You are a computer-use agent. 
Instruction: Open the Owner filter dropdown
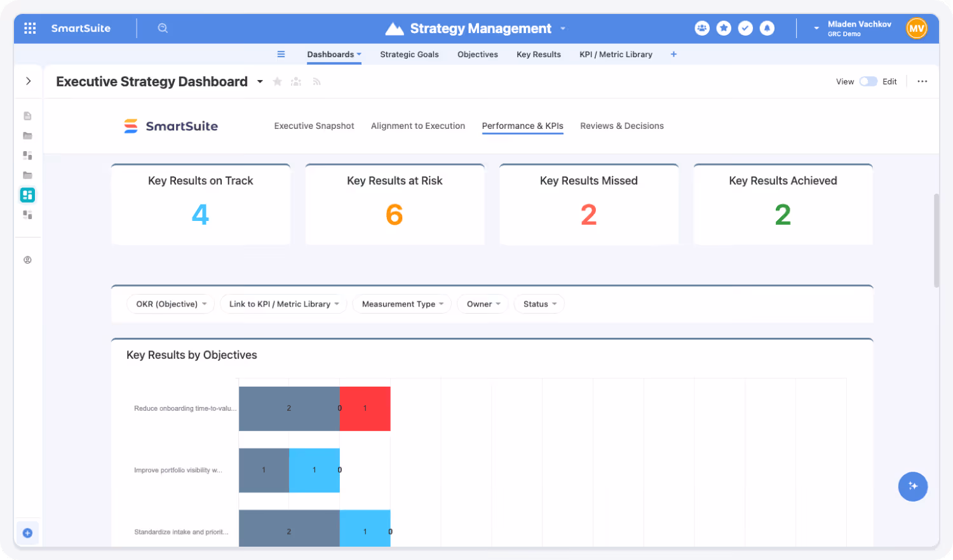[483, 304]
